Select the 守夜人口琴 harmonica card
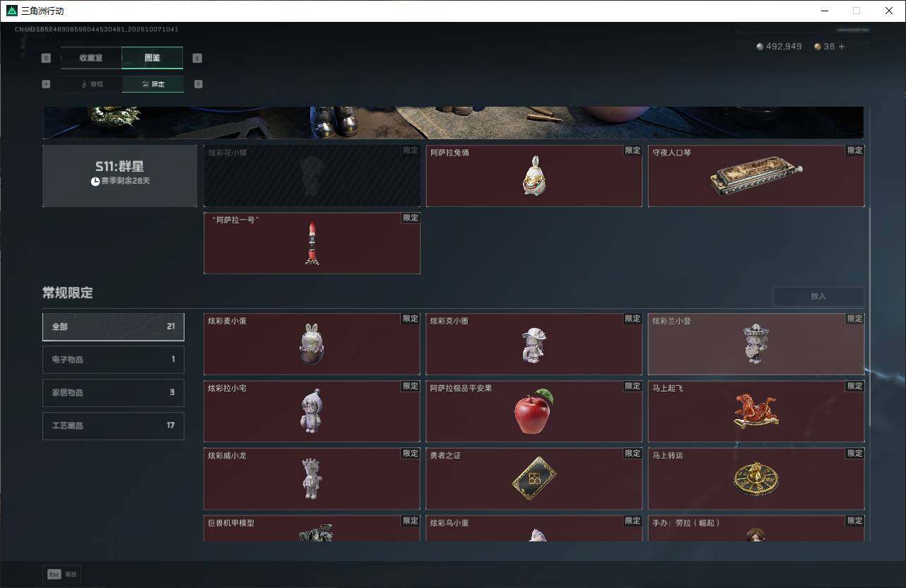906x588 pixels. pos(756,176)
